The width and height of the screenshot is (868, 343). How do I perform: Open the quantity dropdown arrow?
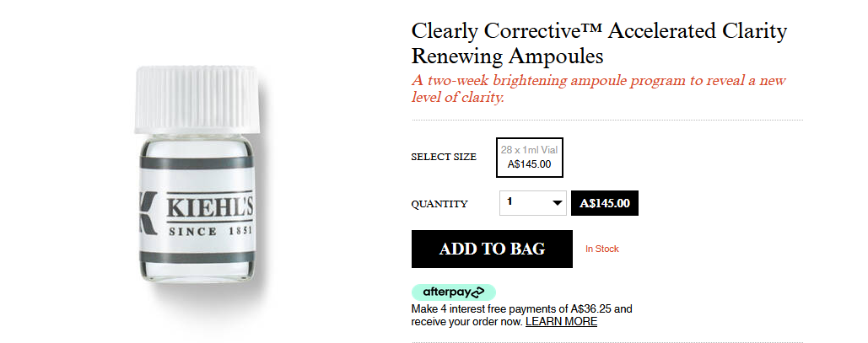pyautogui.click(x=558, y=203)
